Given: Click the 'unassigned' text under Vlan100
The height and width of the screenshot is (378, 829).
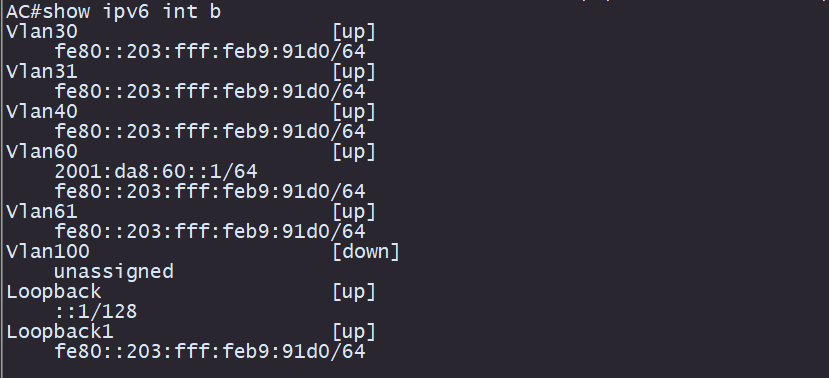Looking at the screenshot, I should (114, 271).
